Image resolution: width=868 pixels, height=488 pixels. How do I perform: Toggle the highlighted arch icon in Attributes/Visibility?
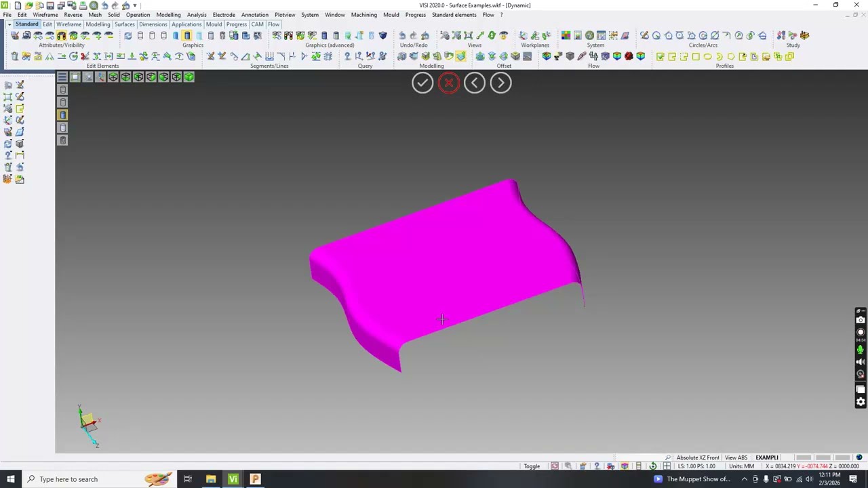(61, 35)
